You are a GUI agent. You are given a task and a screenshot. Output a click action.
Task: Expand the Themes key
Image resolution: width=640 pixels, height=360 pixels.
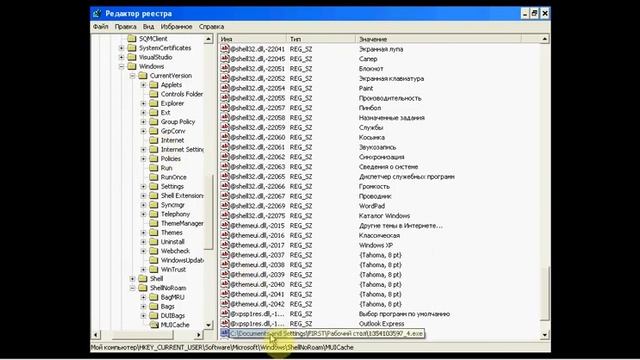click(x=144, y=232)
